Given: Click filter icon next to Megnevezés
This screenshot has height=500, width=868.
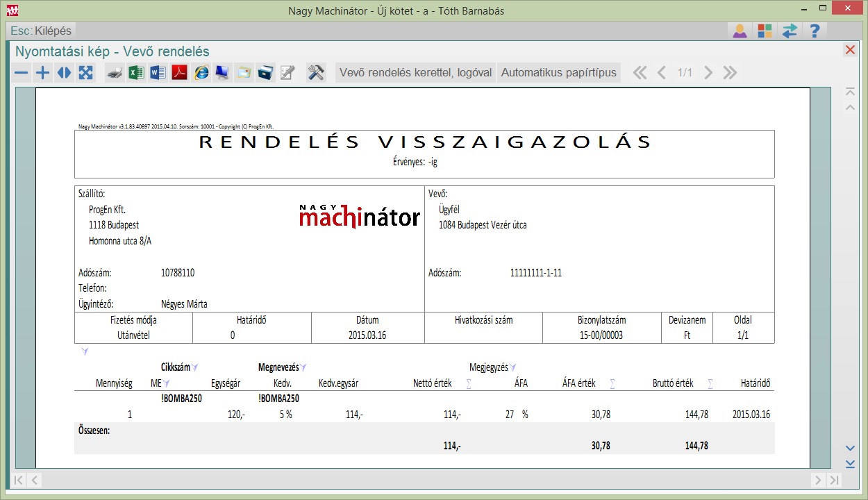Looking at the screenshot, I should 303,367.
